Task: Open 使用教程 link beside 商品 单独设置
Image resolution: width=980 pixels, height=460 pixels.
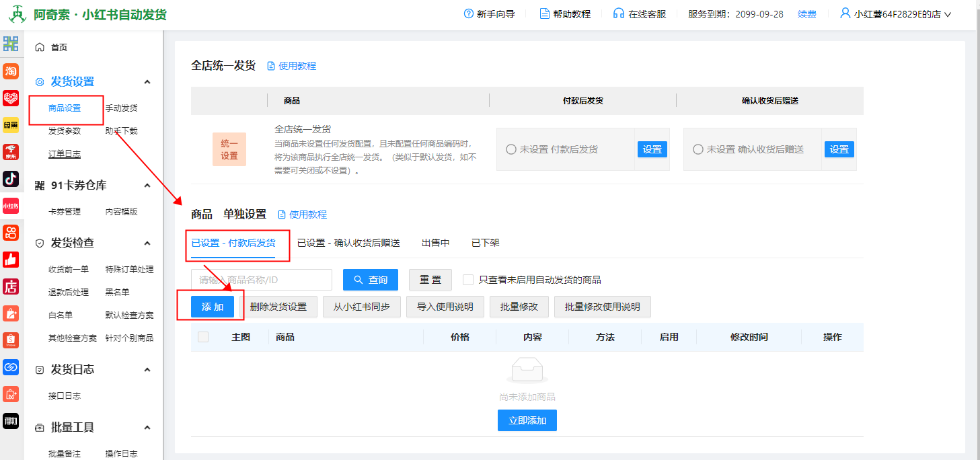Action: pyautogui.click(x=303, y=215)
